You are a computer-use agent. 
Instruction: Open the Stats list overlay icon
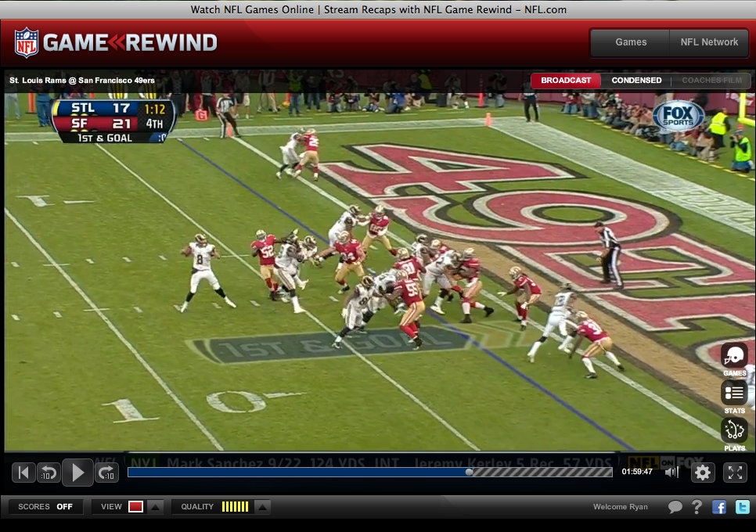tap(734, 394)
